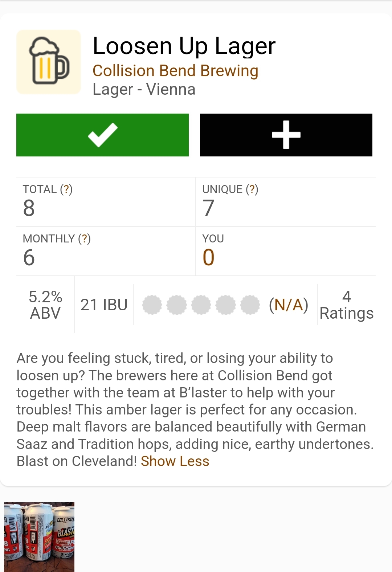The height and width of the screenshot is (572, 392).
Task: Click the UNIQUE question mark help
Action: pos(252,189)
